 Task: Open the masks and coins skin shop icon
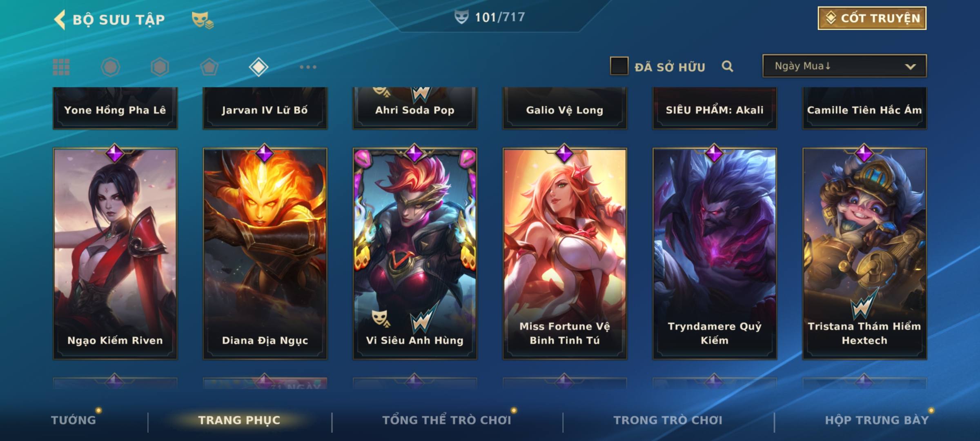point(203,20)
